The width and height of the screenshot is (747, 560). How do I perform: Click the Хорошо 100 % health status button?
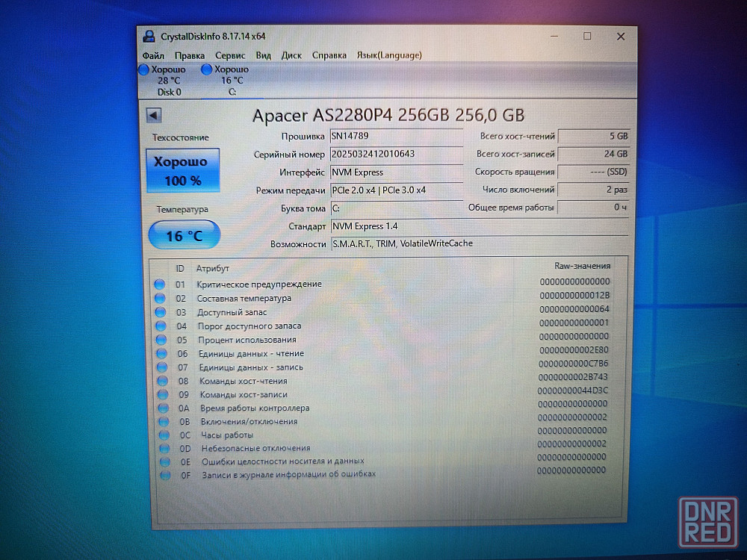click(183, 170)
